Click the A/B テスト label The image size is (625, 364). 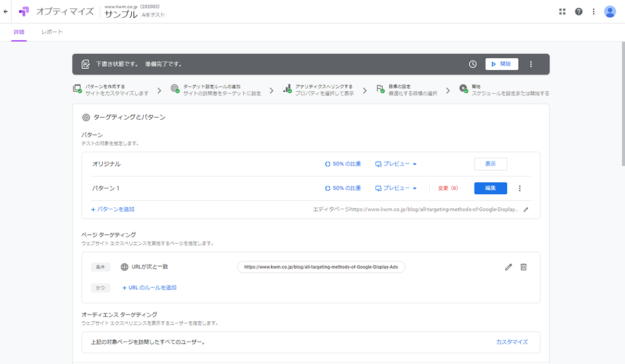[153, 15]
